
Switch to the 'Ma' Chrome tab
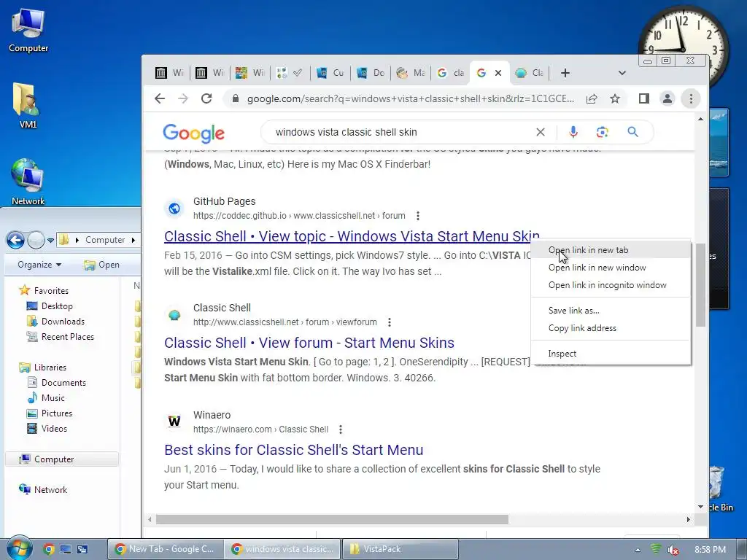click(x=411, y=73)
